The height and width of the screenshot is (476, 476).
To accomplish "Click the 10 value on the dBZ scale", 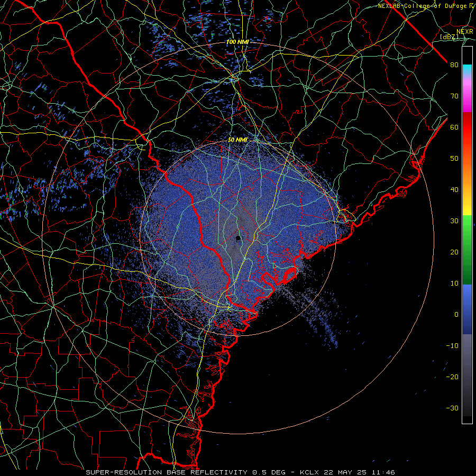I will tap(454, 283).
